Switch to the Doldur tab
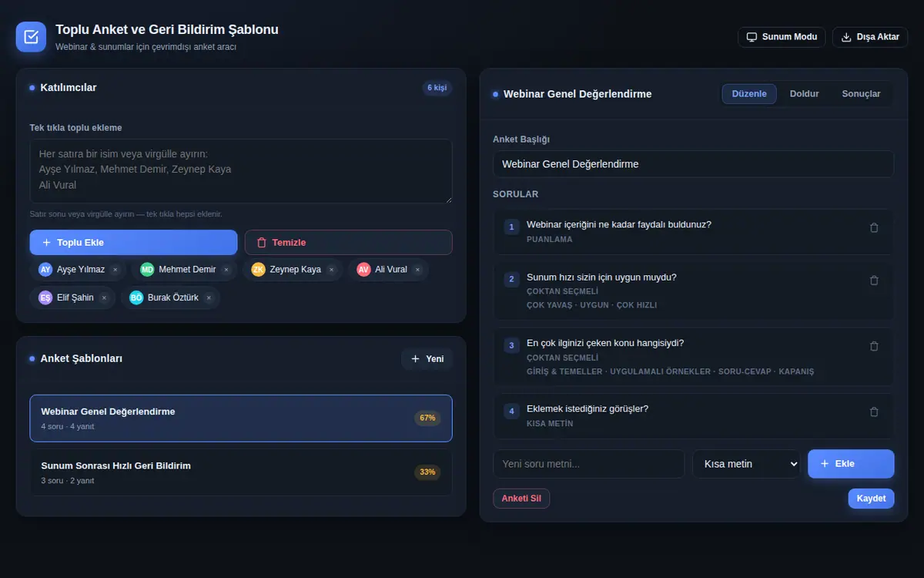Screen dimensions: 924x578 point(805,94)
